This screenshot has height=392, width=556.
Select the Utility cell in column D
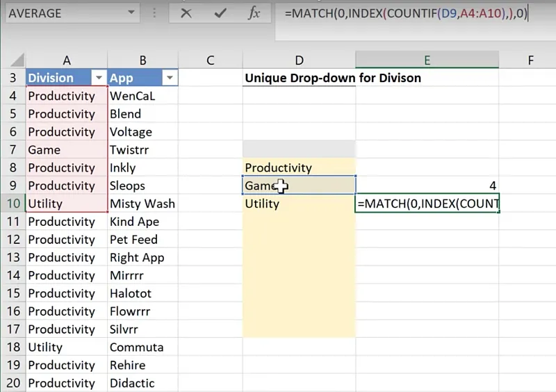299,204
